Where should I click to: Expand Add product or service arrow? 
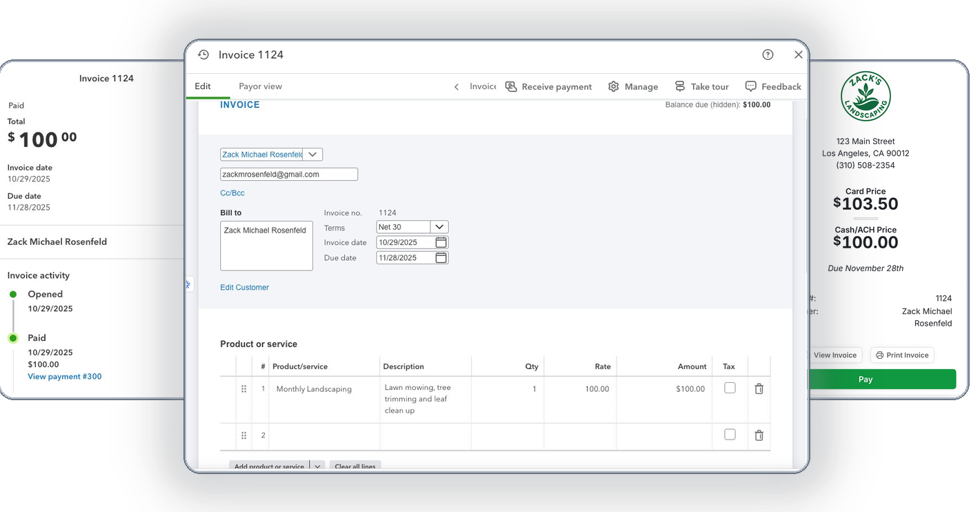(x=317, y=466)
